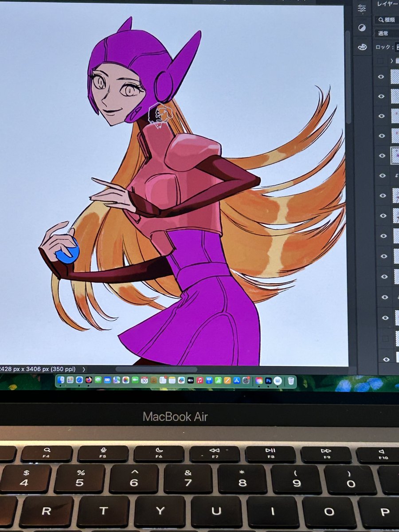Open Messages from the Dock
The image size is (399, 532).
(98, 380)
